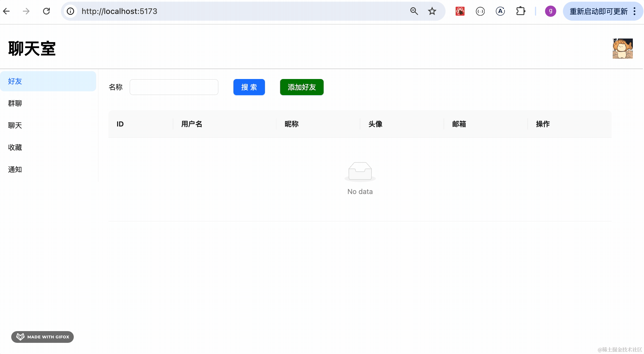Go to 聊天 sidebar item
644x354 pixels.
point(15,125)
